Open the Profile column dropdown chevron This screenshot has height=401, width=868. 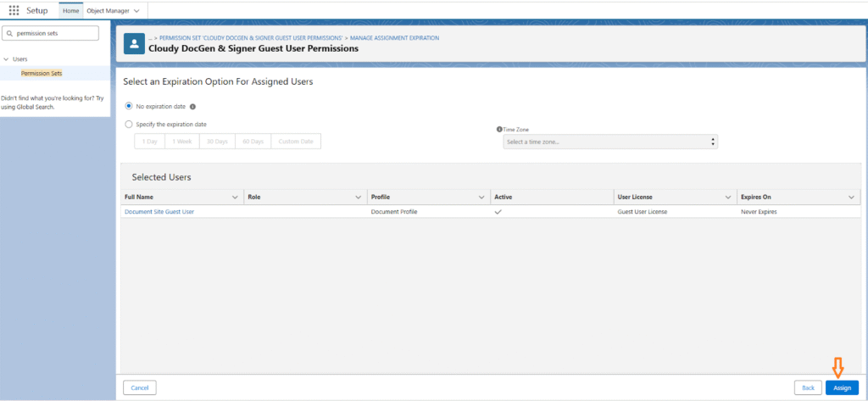pyautogui.click(x=482, y=197)
